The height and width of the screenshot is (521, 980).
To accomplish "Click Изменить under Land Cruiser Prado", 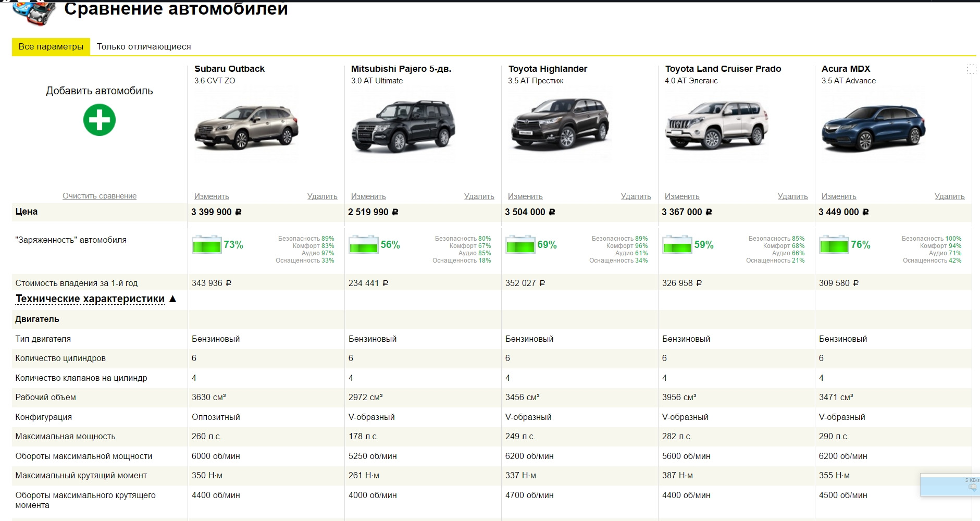I will click(x=682, y=196).
